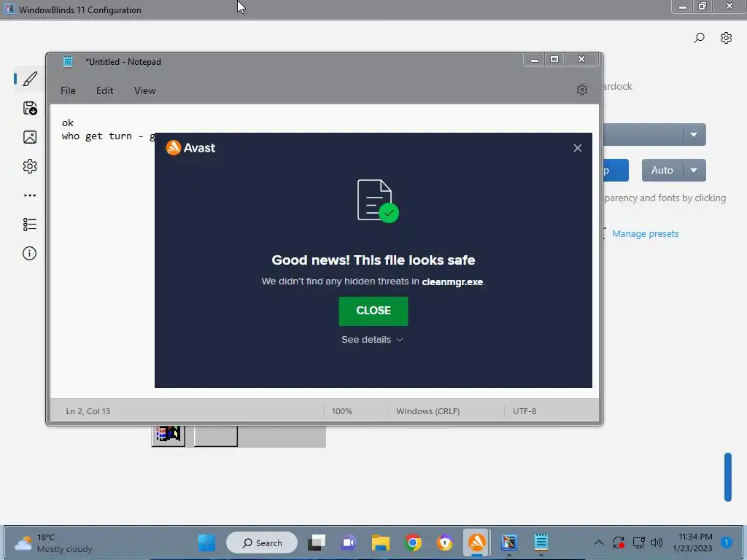Open the gear settings icon in WindowBlinds sidebar

29,166
